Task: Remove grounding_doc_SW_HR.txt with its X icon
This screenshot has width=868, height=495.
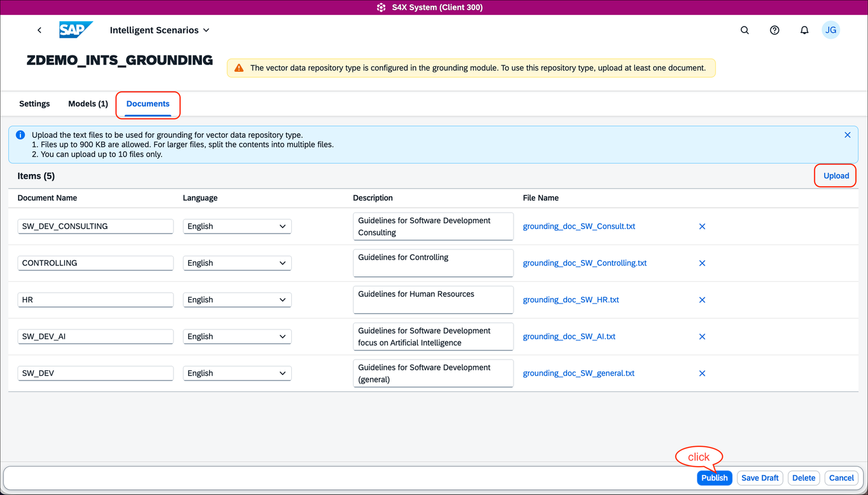Action: [x=702, y=300]
